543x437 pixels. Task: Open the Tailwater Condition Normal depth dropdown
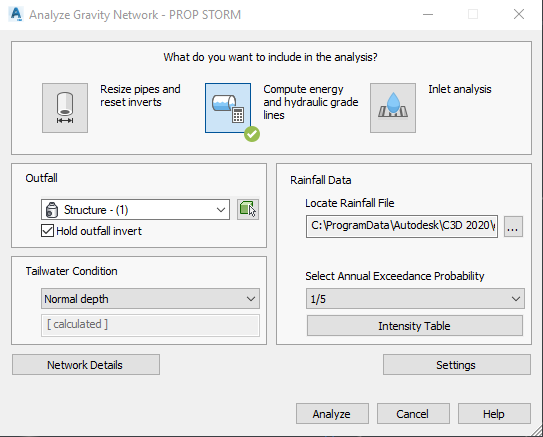150,298
